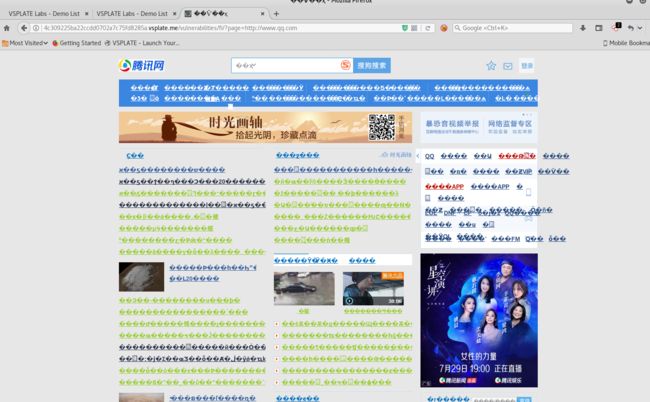Image resolution: width=650 pixels, height=402 pixels.
Task: Click the link ending in ZVIP
Action: [518, 172]
